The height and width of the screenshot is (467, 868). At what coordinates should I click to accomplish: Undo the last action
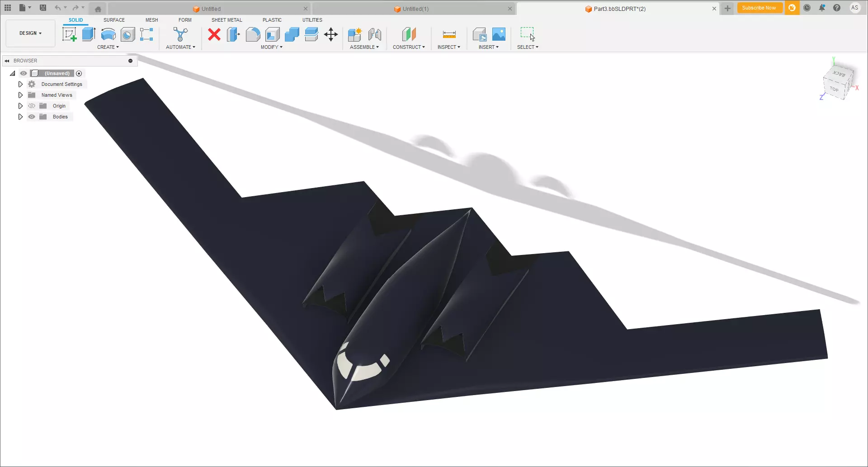pyautogui.click(x=57, y=8)
